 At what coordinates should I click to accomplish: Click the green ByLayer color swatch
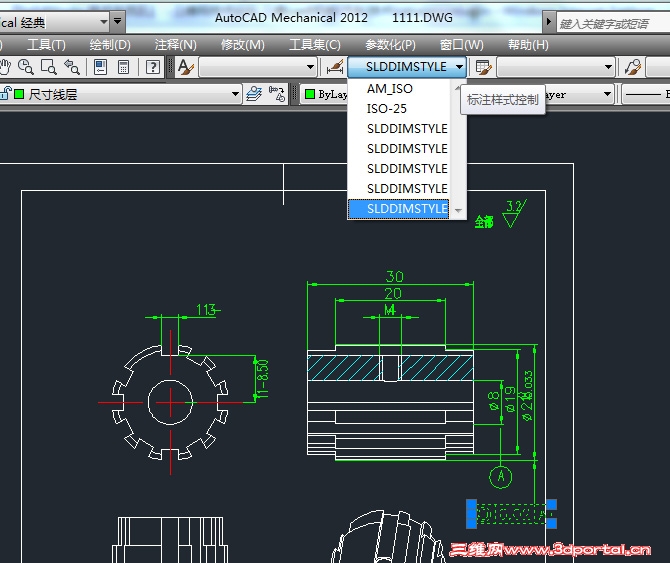310,94
